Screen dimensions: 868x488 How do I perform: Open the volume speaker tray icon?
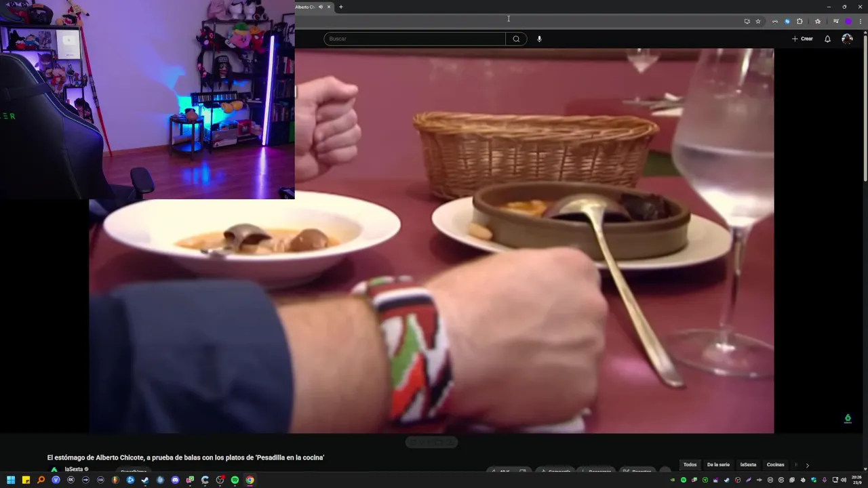(843, 480)
